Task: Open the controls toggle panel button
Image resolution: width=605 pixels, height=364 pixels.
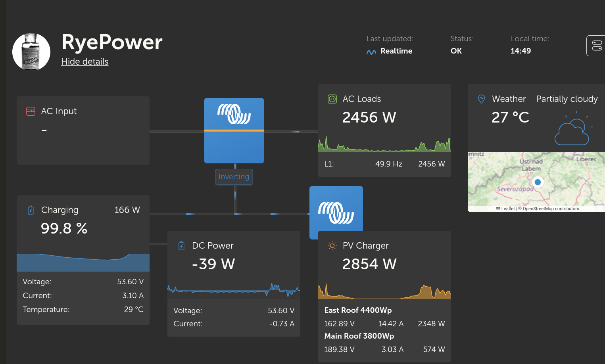Action: pyautogui.click(x=596, y=46)
